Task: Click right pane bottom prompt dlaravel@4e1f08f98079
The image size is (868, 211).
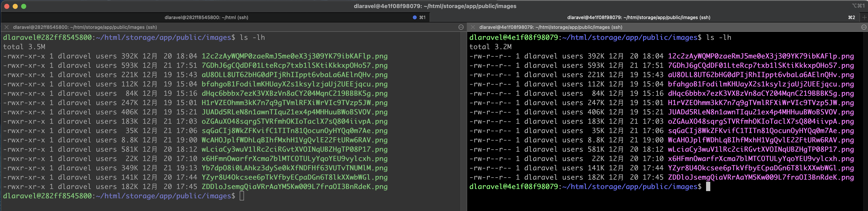Action: click(514, 187)
